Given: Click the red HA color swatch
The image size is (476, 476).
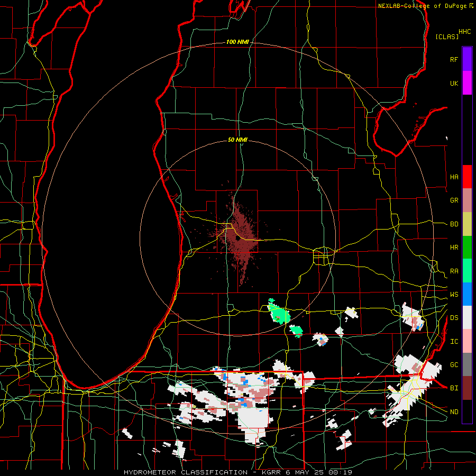Looking at the screenshot, I should (x=467, y=177).
